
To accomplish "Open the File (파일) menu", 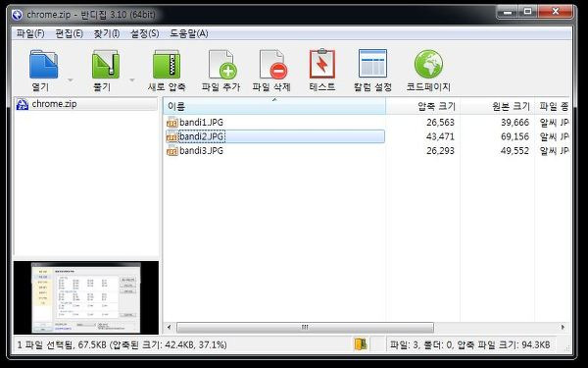I will pos(30,33).
